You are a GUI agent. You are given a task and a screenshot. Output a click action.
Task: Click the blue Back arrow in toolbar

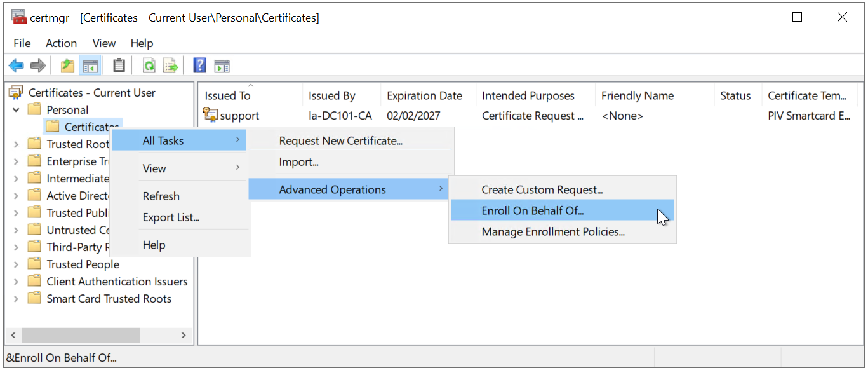(16, 65)
